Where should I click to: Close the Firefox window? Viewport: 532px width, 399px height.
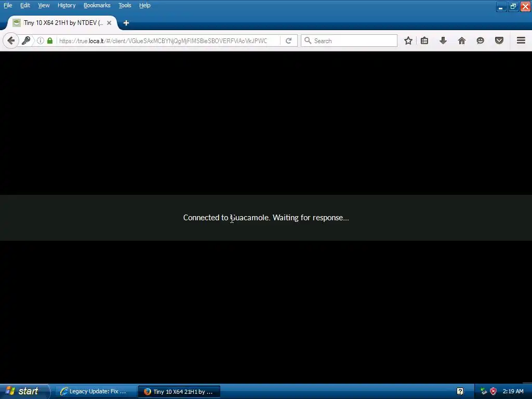[525, 7]
